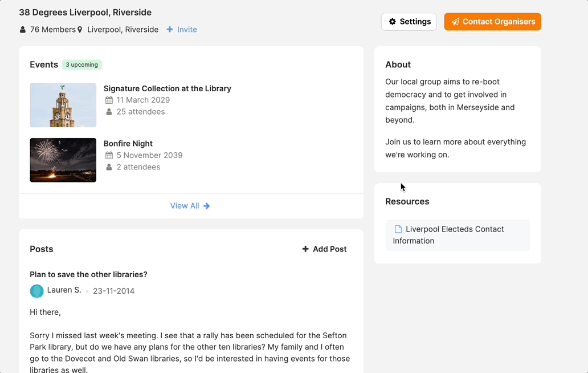Click the plus icon beside Invite
Screen dimensions: 588x373
(170, 30)
